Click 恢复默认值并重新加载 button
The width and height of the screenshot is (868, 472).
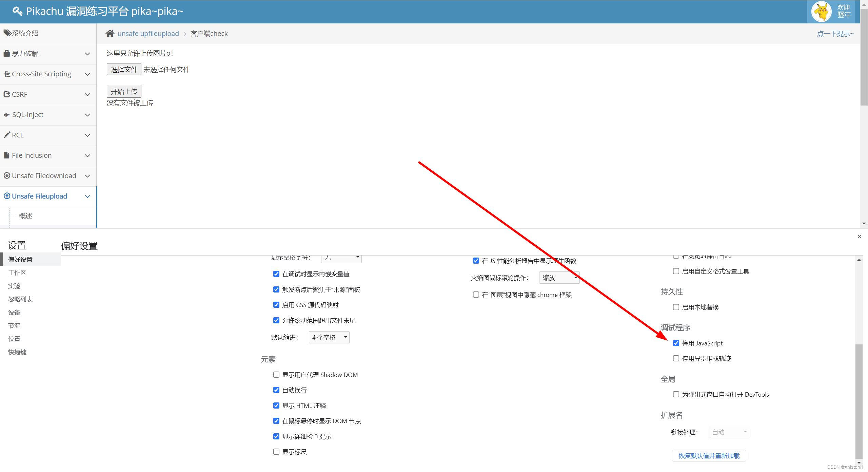(709, 456)
